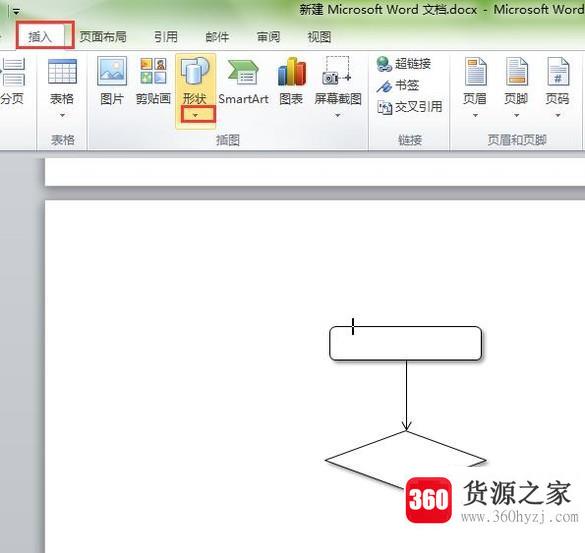The height and width of the screenshot is (553, 585).
Task: Expand the 页脚 dropdown arrow
Action: 517,115
